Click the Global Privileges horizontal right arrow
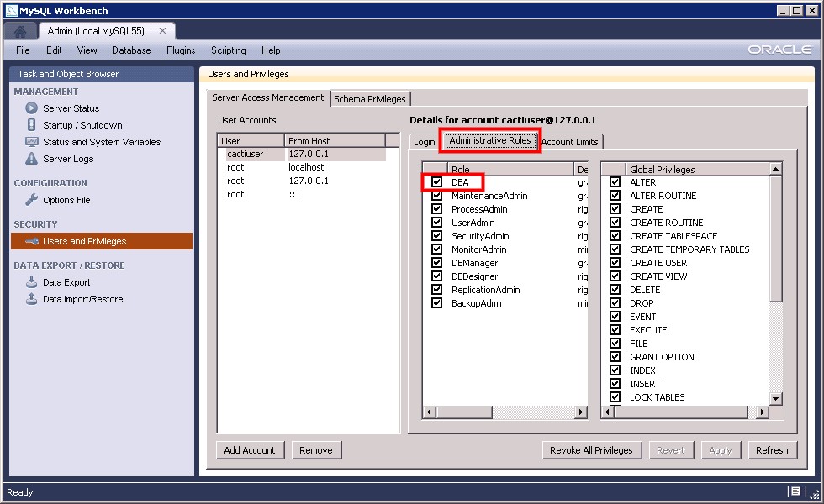 pos(763,412)
